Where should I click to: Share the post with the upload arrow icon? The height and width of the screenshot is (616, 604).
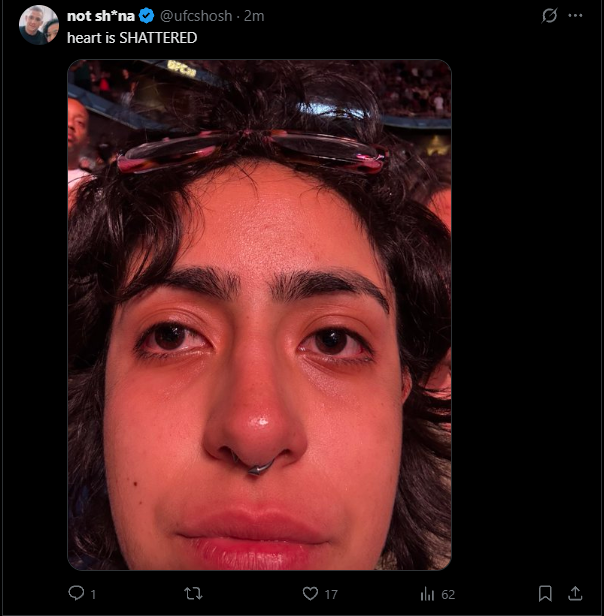coord(575,593)
